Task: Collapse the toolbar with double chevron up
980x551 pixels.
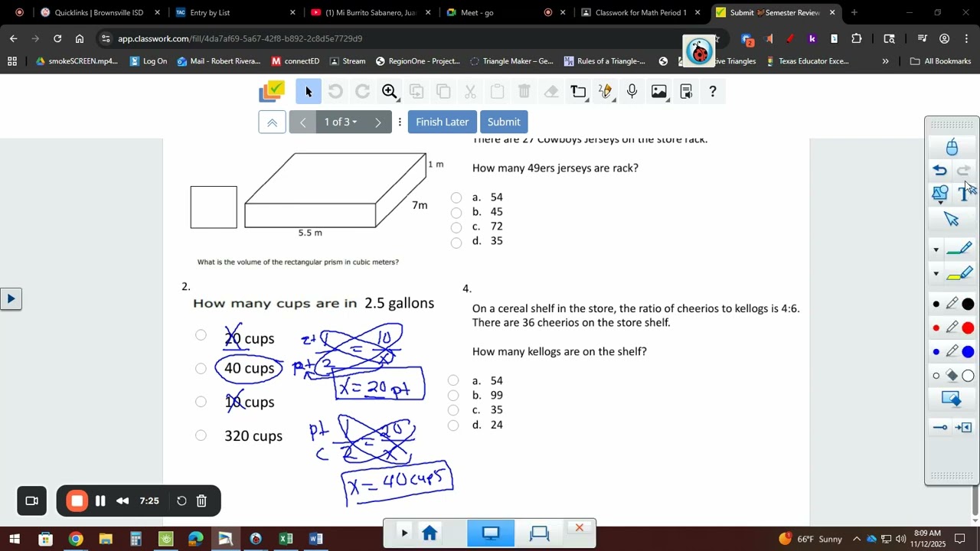Action: 272,122
